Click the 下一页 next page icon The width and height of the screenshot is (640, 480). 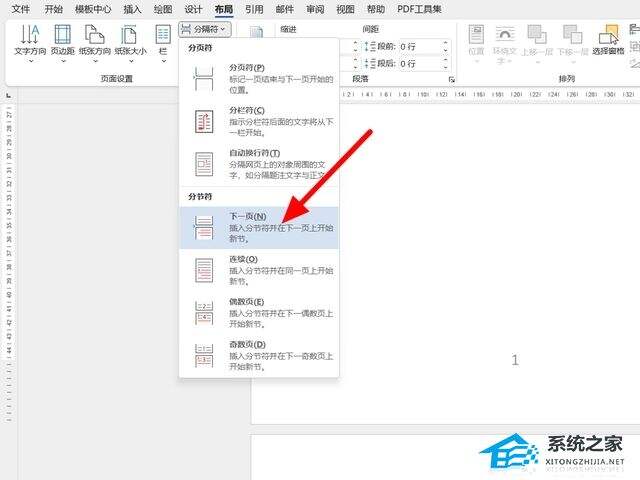(x=204, y=227)
